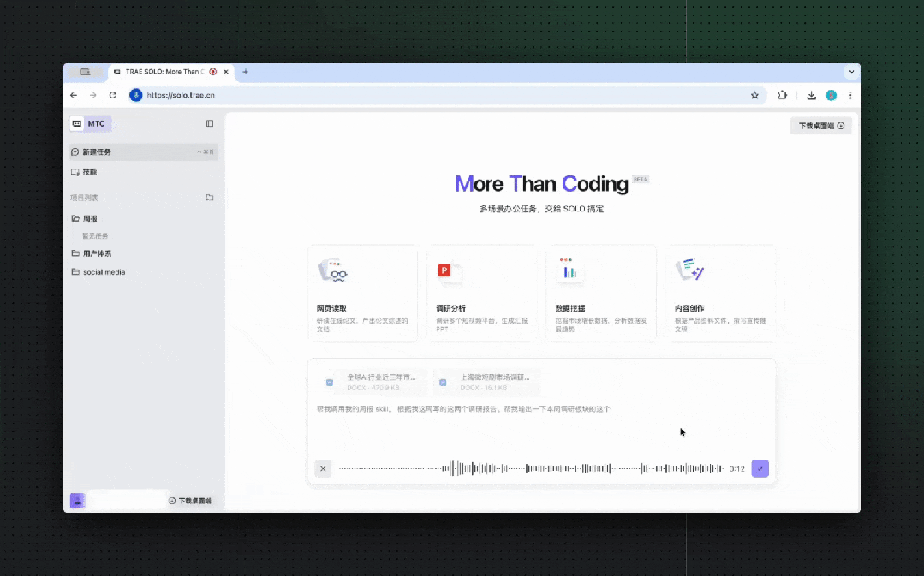Click the window controls icon left of the tab
This screenshot has width=924, height=576.
point(86,72)
